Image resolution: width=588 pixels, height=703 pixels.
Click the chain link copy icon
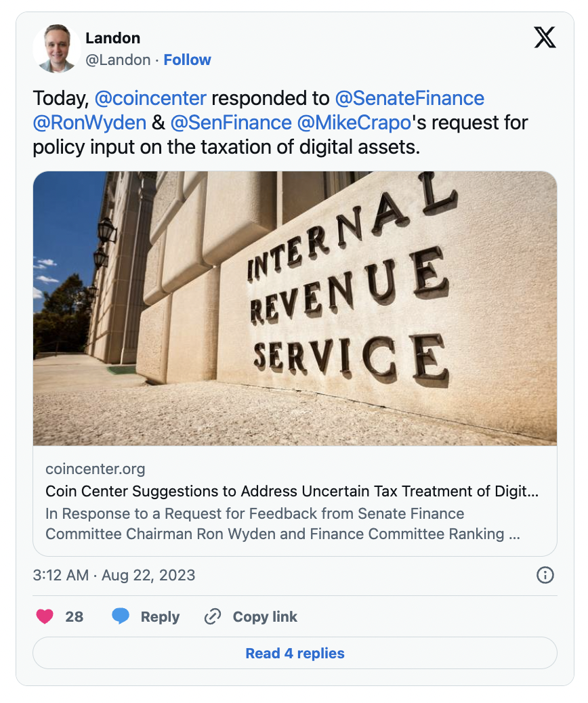pyautogui.click(x=213, y=616)
